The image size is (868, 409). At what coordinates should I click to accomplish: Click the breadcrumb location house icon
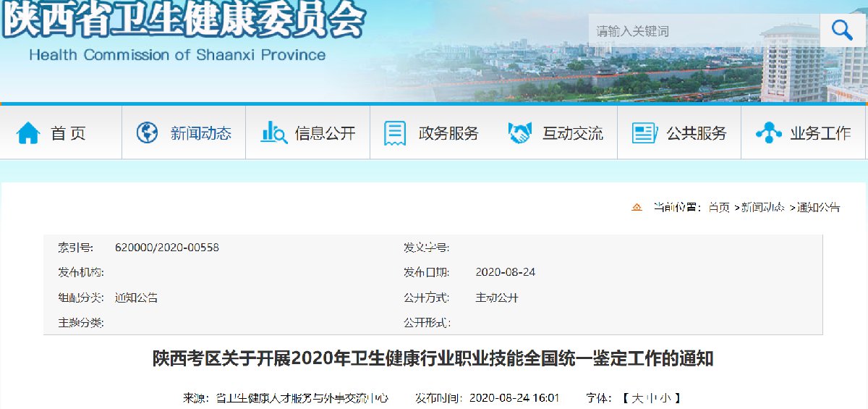click(637, 208)
